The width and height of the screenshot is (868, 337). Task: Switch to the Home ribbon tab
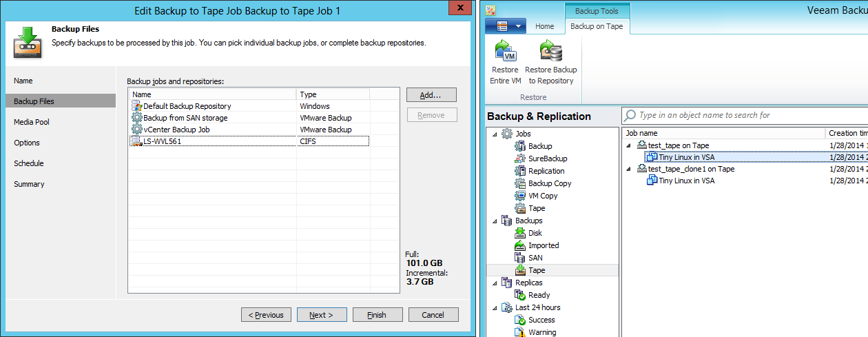544,26
